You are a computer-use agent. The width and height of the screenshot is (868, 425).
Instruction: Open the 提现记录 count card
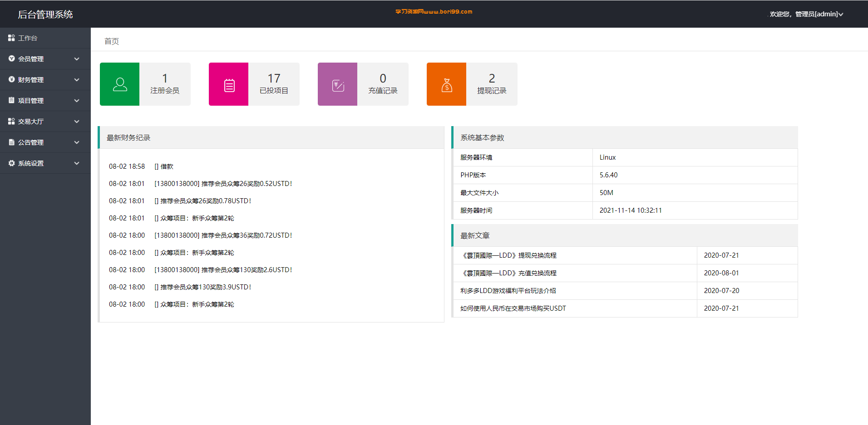tap(472, 84)
